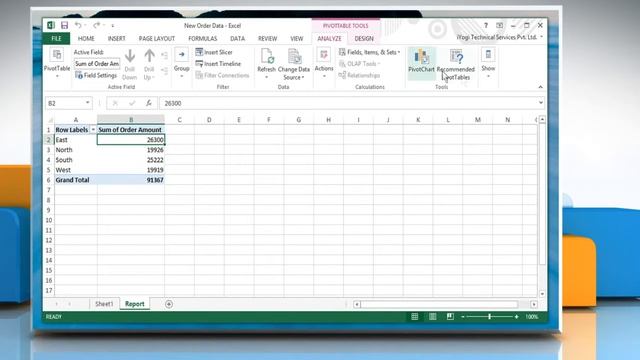This screenshot has width=640, height=360.
Task: Click the Drill Down arrow
Action: (130, 64)
